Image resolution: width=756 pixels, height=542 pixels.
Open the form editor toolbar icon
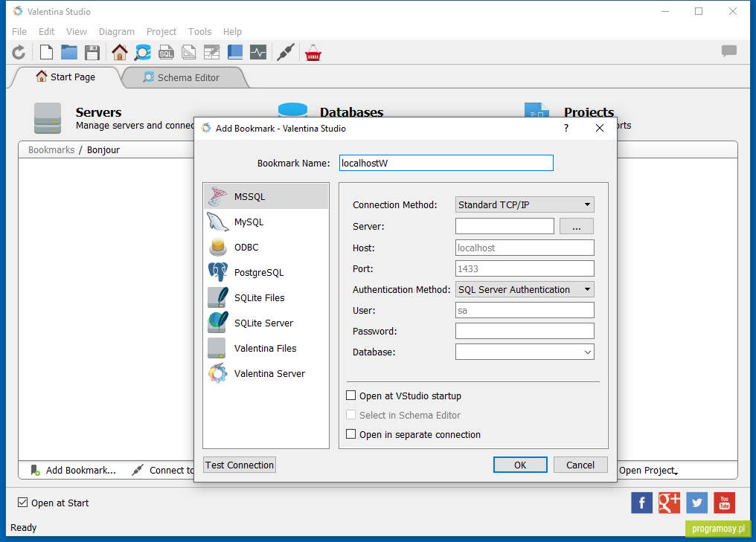pyautogui.click(x=211, y=53)
